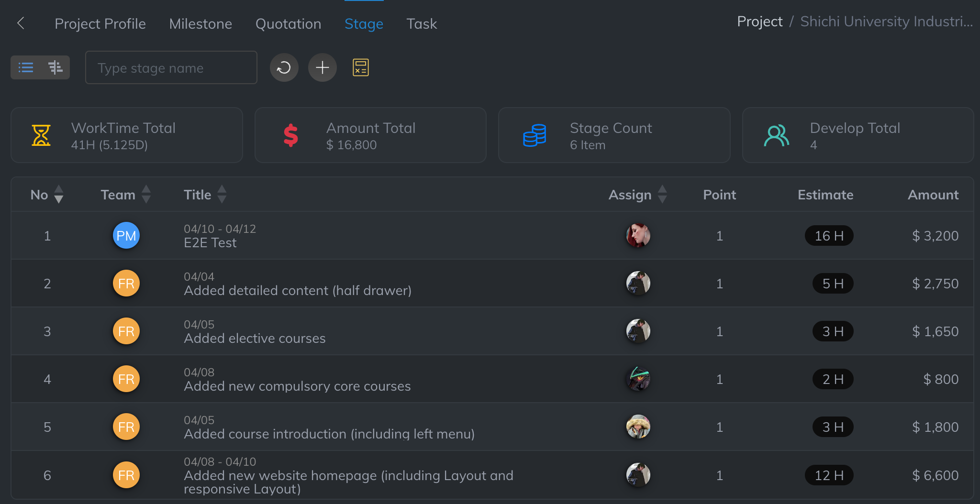Click into the stage name search field
Viewport: 980px width, 504px height.
tap(171, 68)
